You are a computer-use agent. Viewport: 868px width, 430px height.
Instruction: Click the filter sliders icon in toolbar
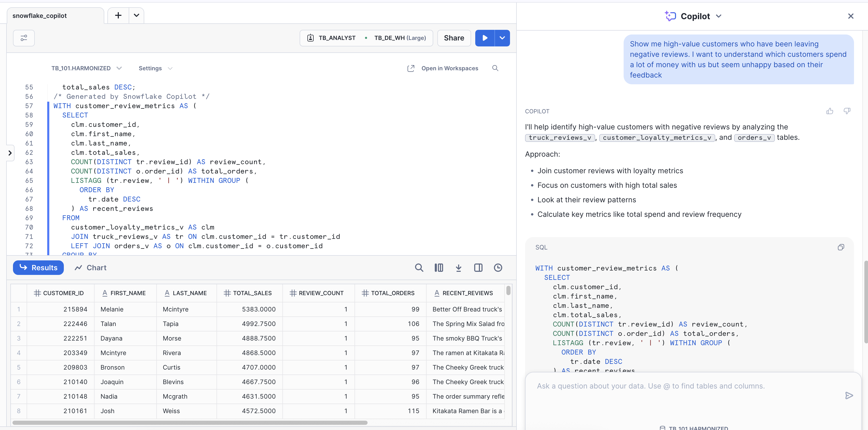click(x=24, y=38)
